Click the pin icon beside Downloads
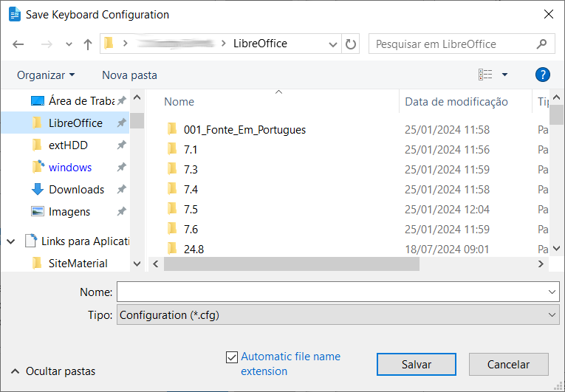 pyautogui.click(x=122, y=189)
